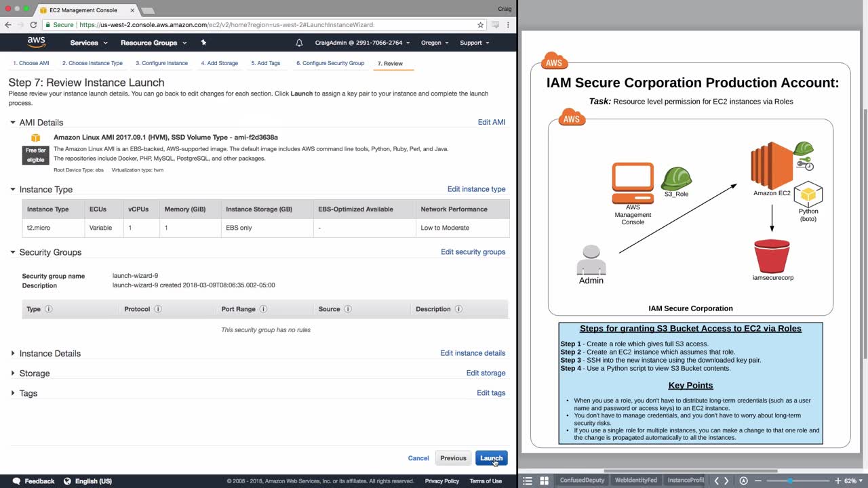Viewport: 868px width, 488px height.
Task: Click the Edit instance type link
Action: [476, 189]
